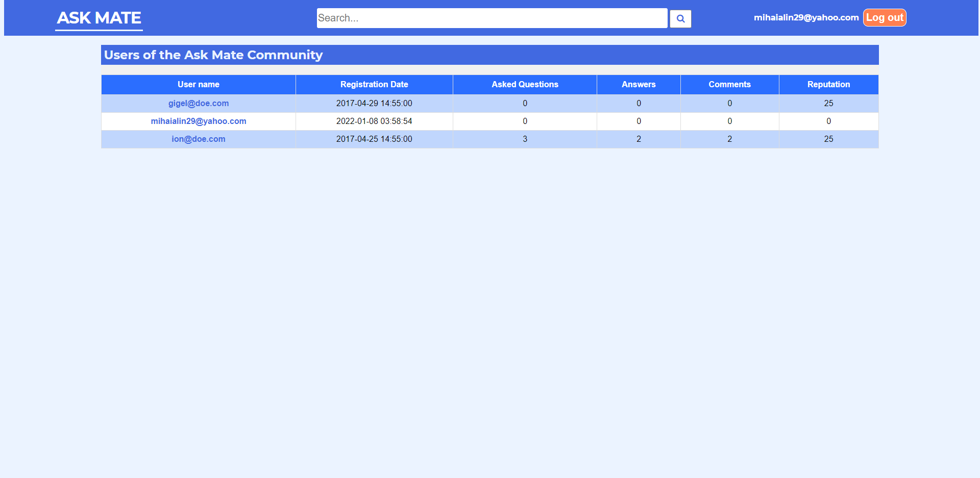Viewport: 980px width, 478px height.
Task: Click ion@doe.com's asked questions count
Action: [525, 139]
